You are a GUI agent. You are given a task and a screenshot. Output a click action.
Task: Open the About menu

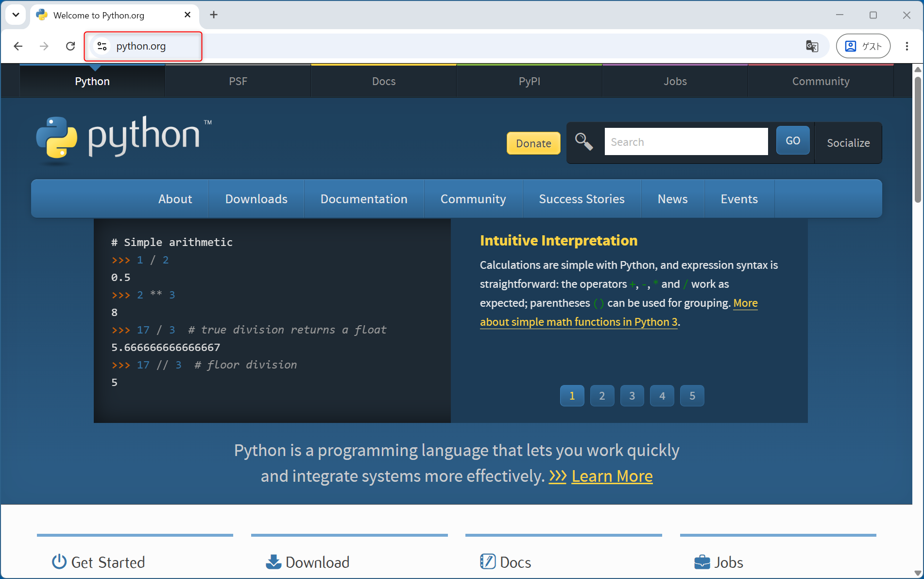[x=175, y=199]
